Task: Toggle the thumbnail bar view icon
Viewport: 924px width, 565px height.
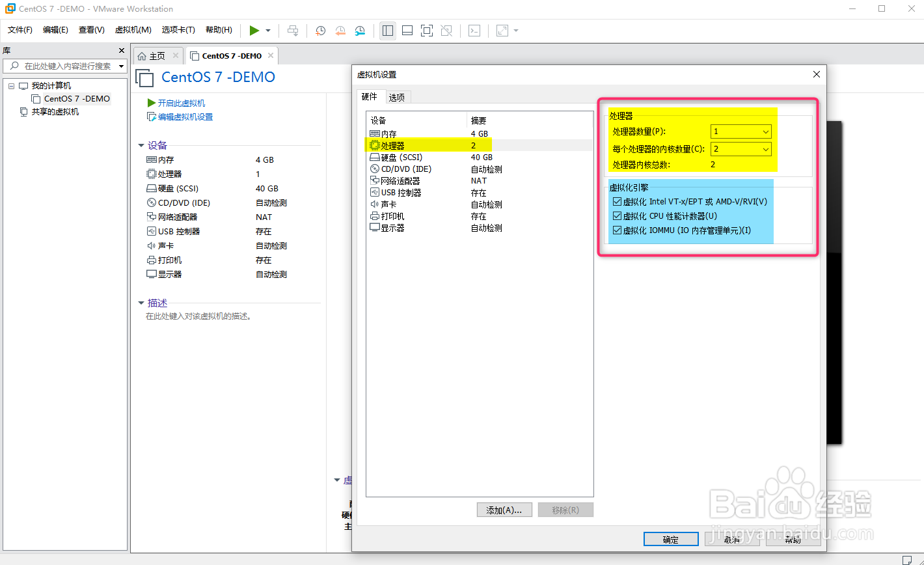Action: click(407, 31)
